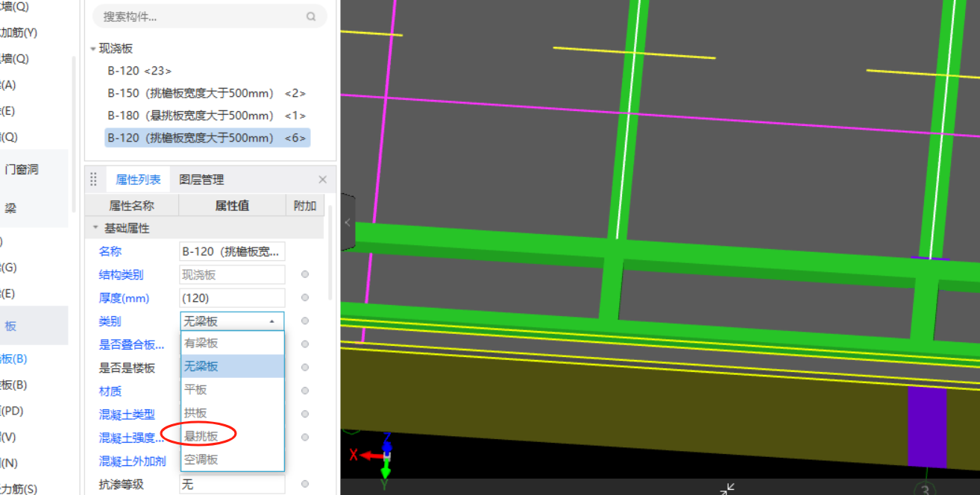Toggle 附加 option for 结构类别 row
This screenshot has width=980, height=495.
(305, 274)
